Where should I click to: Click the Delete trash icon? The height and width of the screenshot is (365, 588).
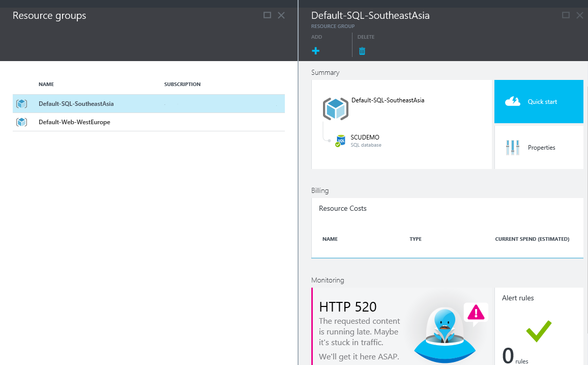(x=362, y=51)
